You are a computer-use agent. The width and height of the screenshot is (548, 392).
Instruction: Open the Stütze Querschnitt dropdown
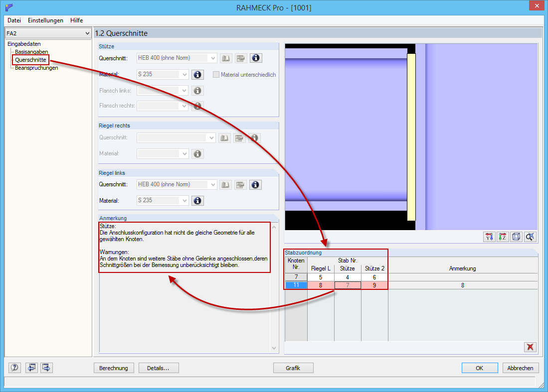[212, 58]
